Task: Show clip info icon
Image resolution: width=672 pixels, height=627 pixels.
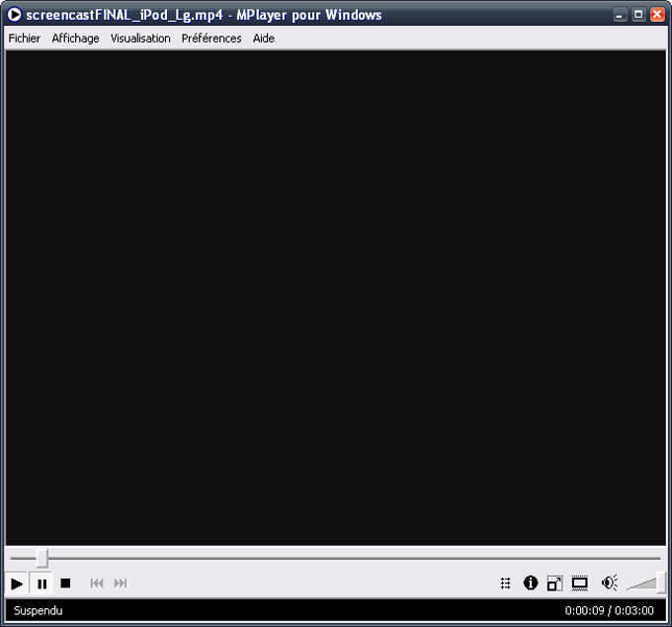Action: coord(531,582)
